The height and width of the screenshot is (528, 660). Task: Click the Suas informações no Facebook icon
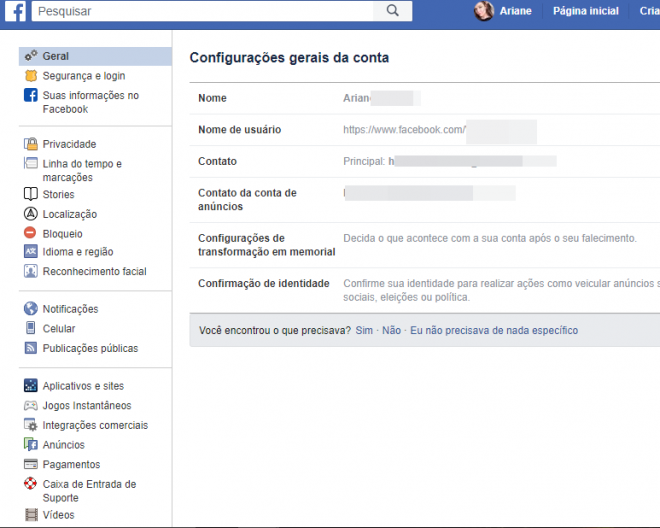pos(31,95)
